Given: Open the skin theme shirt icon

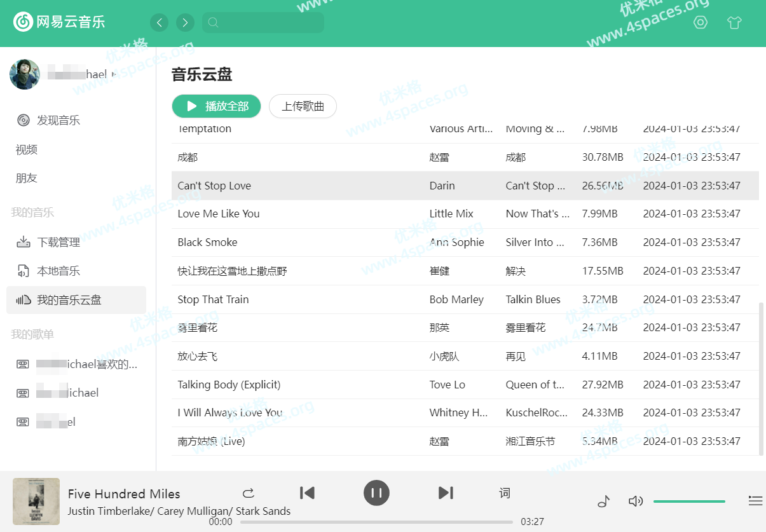Looking at the screenshot, I should tap(734, 23).
